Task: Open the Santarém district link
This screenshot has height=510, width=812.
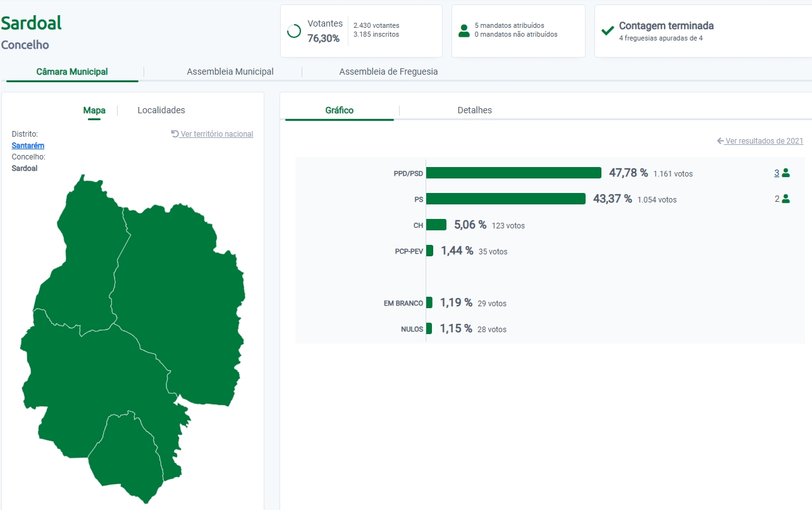Action: tap(28, 146)
